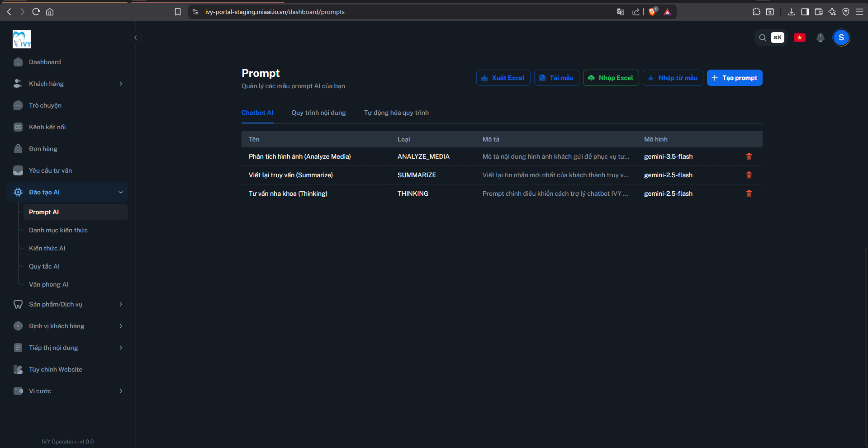
Task: Switch to Chatbot AI tab
Action: [257, 113]
